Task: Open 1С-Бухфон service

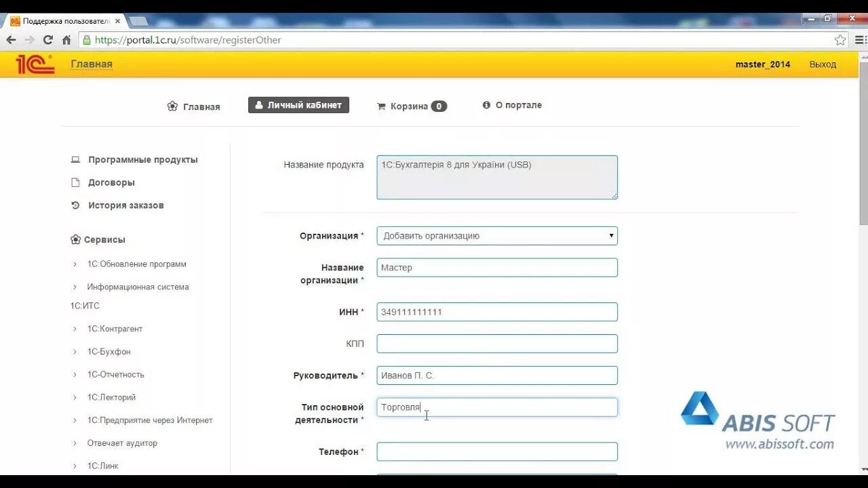Action: (108, 352)
